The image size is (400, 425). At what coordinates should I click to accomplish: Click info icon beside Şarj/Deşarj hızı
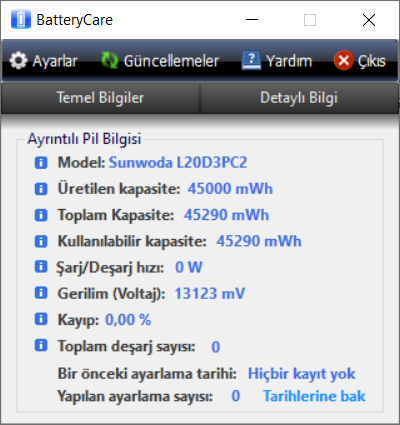click(x=41, y=267)
